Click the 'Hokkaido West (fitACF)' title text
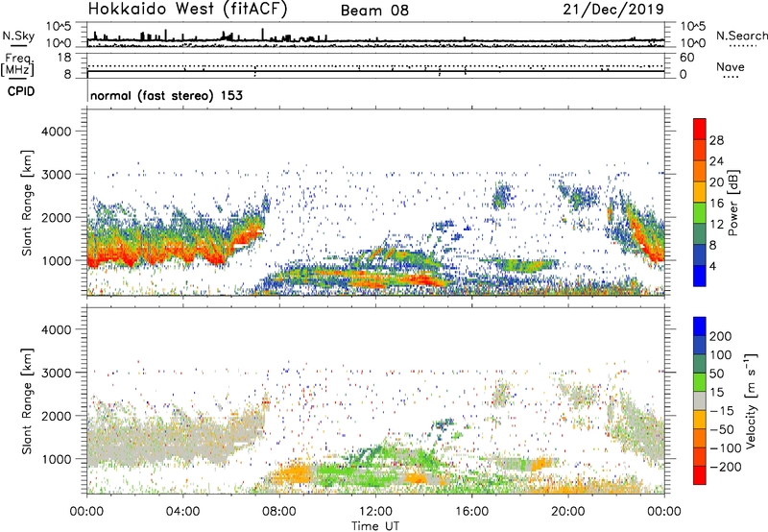Image resolution: width=768 pixels, height=532 pixels. [x=187, y=9]
